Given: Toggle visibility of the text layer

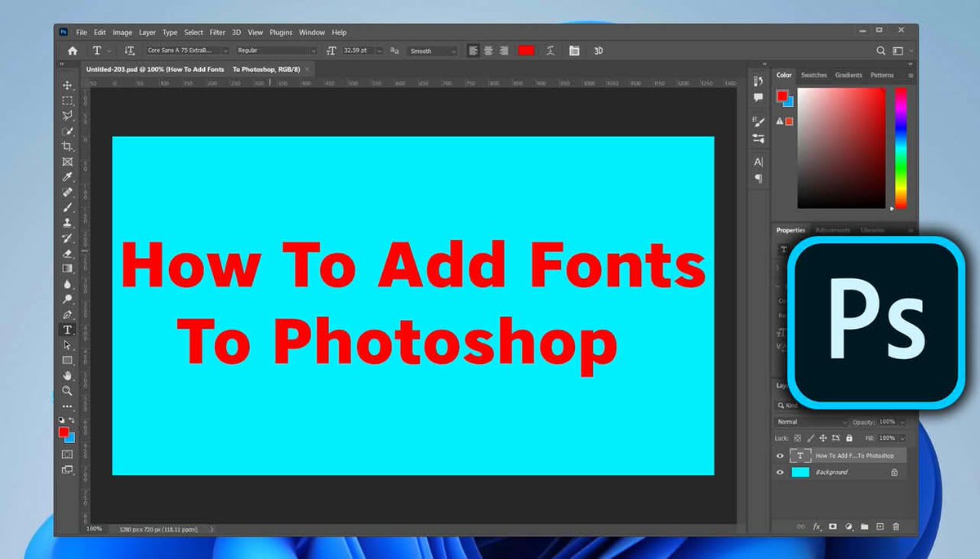Looking at the screenshot, I should (x=779, y=455).
